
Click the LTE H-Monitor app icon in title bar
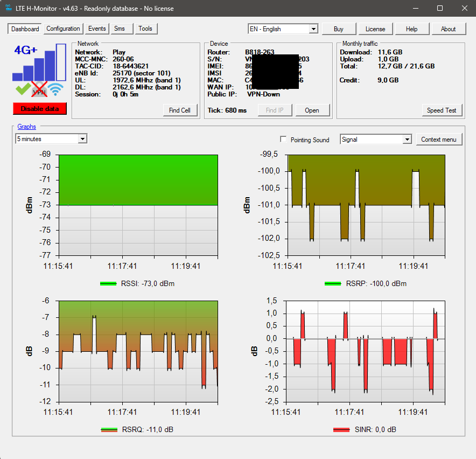[9, 8]
